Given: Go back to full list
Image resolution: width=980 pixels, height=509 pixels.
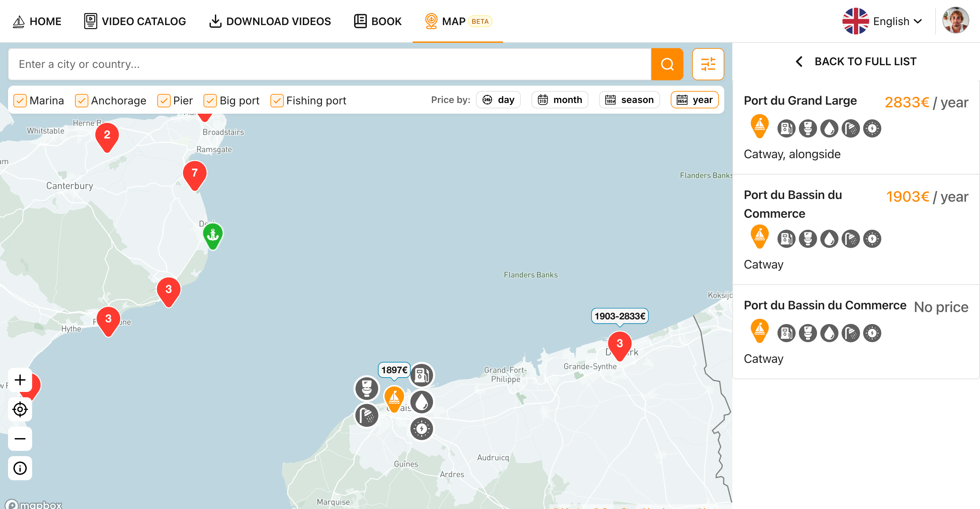Looking at the screenshot, I should click(x=856, y=61).
